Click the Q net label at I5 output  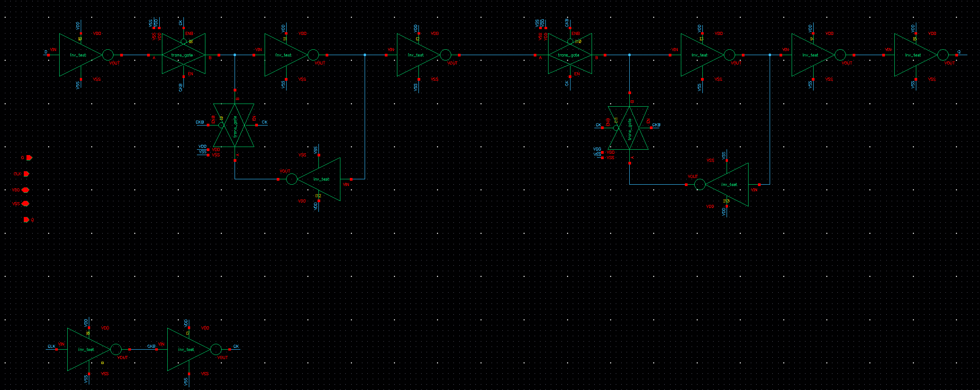(959, 52)
